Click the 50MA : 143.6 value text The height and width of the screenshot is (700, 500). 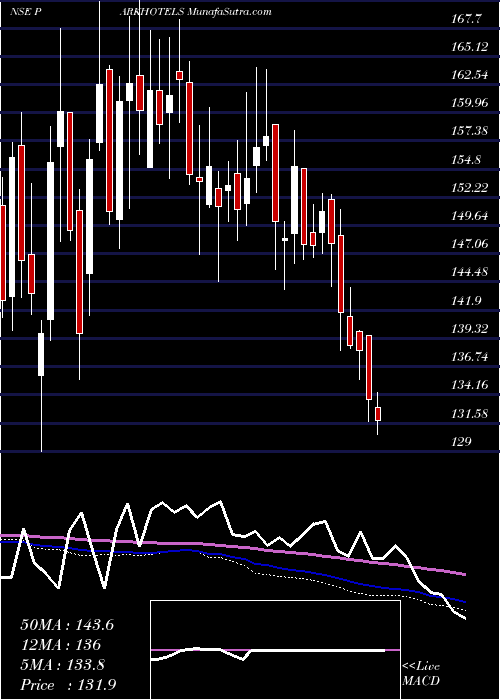(67, 625)
